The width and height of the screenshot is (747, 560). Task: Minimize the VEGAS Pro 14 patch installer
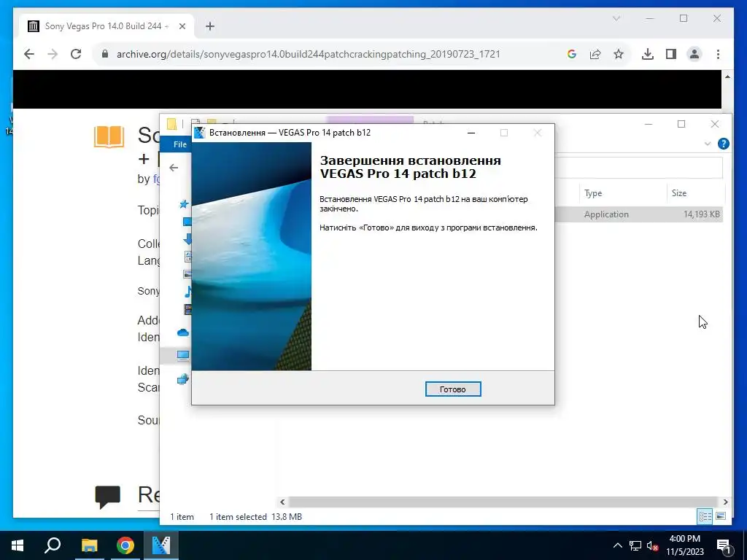(471, 133)
